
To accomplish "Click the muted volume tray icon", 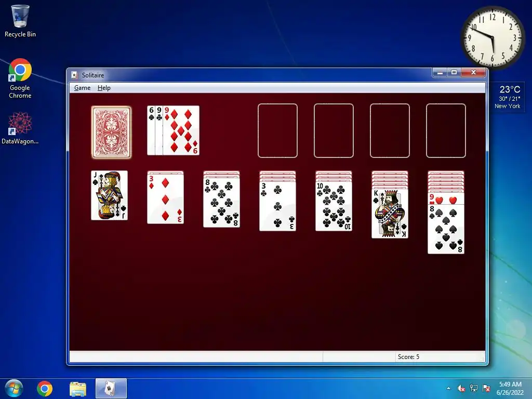I will (461, 389).
